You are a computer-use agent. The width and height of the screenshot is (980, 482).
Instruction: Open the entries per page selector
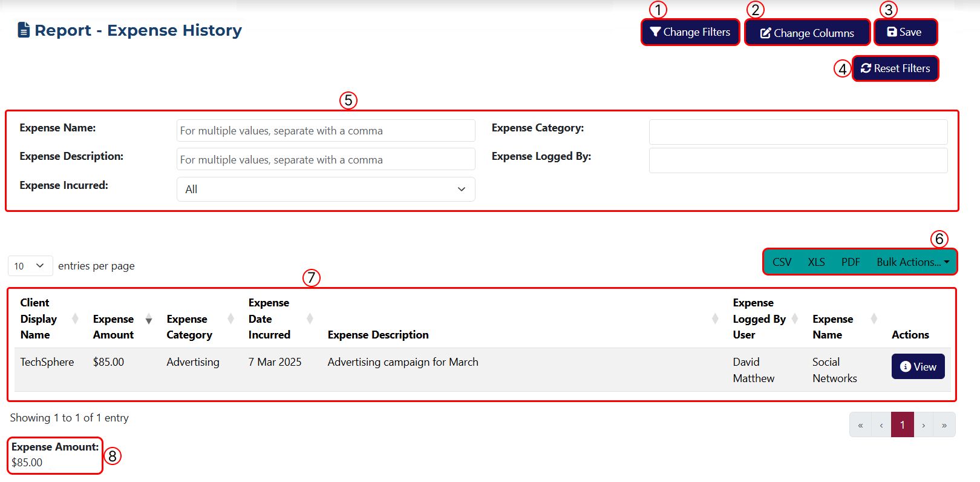click(30, 266)
